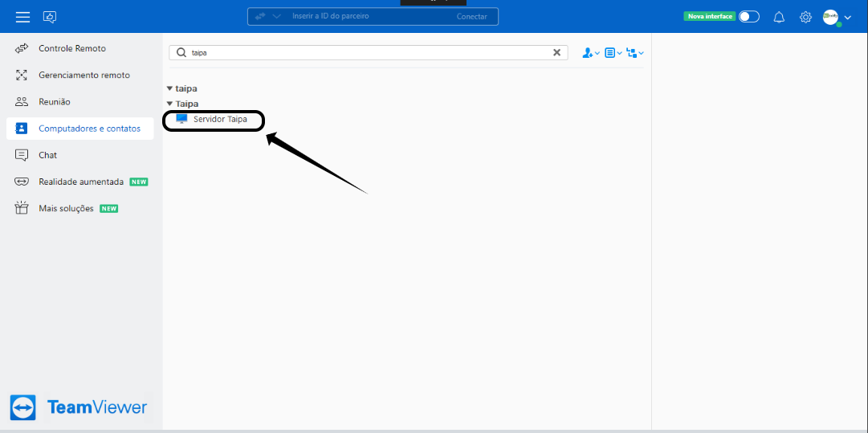Screen dimensions: 868x433
Task: Click the NEW badge beside Realidade aumentada
Action: coord(138,182)
